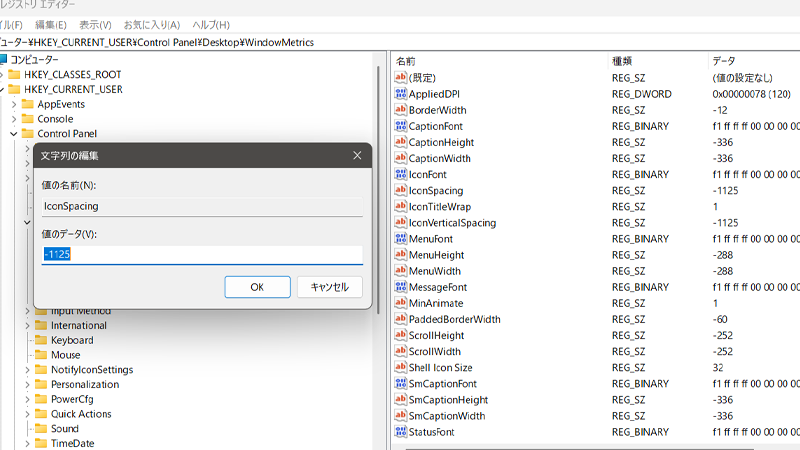This screenshot has height=450, width=800.
Task: Click the Sound folder icon
Action: [41, 429]
